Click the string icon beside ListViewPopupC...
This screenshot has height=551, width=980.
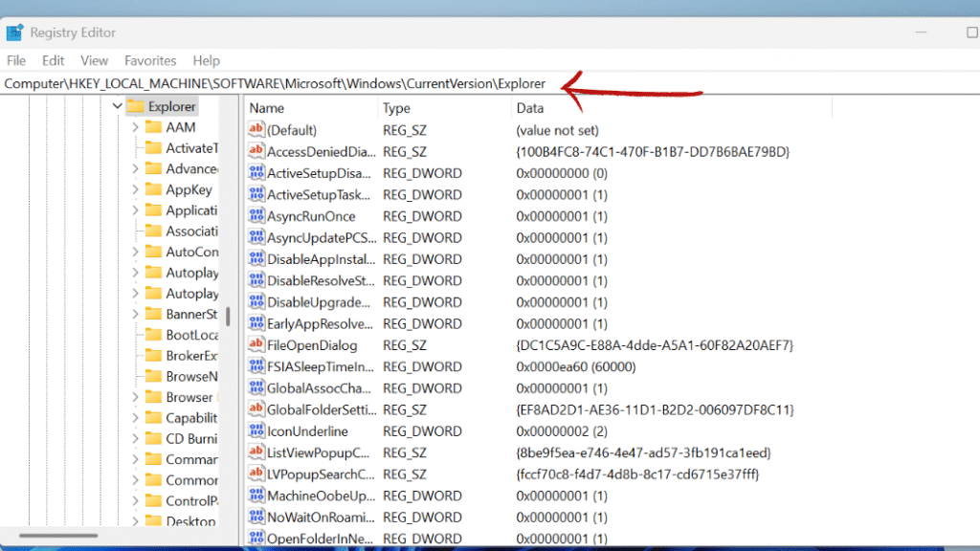pos(256,452)
